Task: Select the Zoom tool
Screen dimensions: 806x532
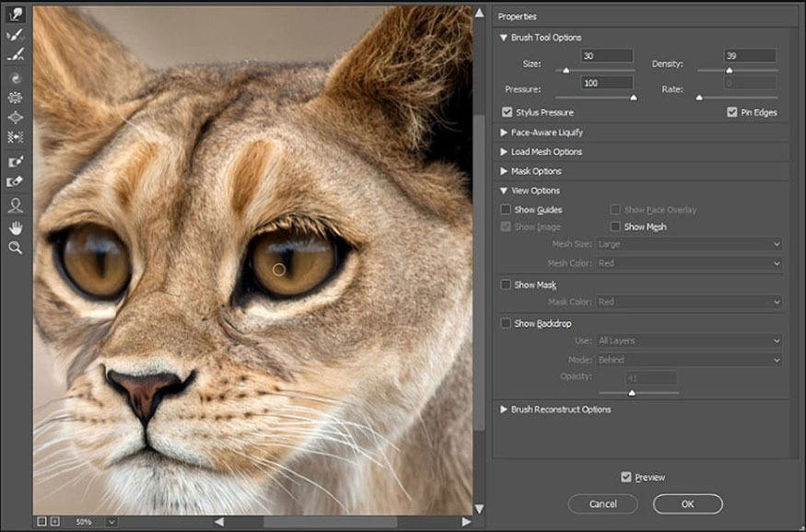Action: coord(16,248)
